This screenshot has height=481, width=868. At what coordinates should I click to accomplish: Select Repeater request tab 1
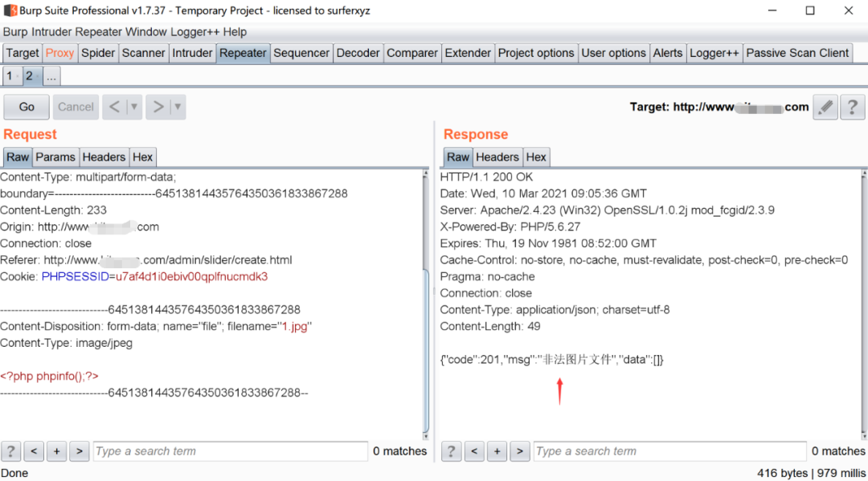[11, 76]
